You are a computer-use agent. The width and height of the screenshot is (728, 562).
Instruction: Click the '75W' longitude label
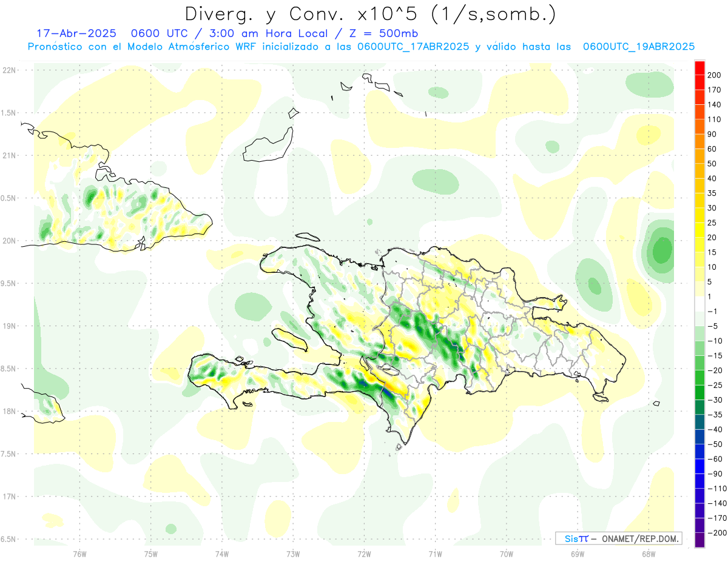pos(150,554)
